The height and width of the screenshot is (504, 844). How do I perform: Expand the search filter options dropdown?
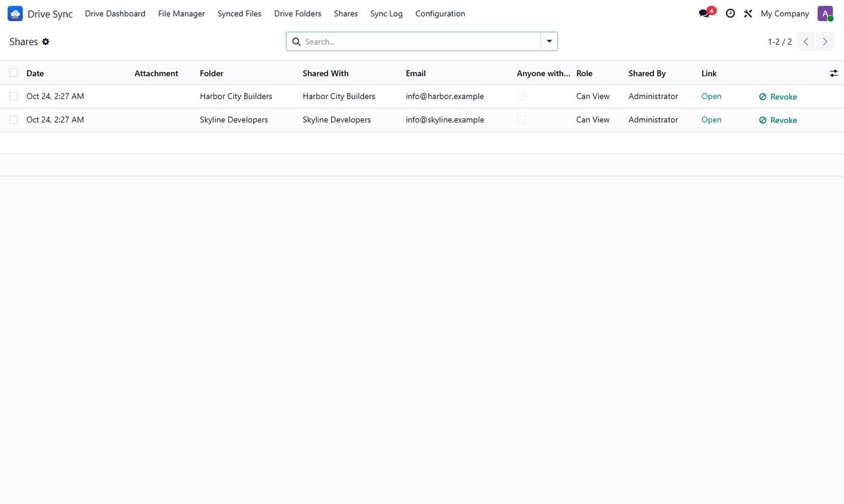pos(549,42)
